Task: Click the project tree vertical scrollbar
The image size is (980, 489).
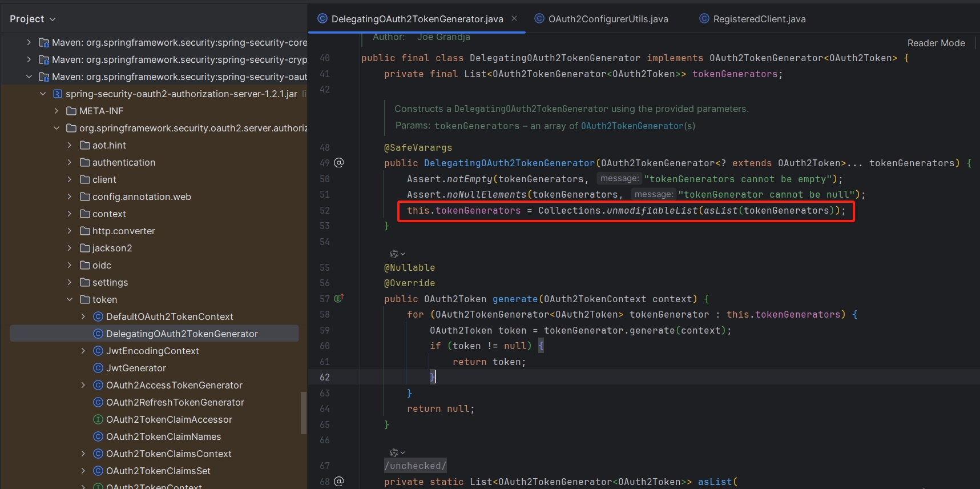Action: tap(303, 412)
